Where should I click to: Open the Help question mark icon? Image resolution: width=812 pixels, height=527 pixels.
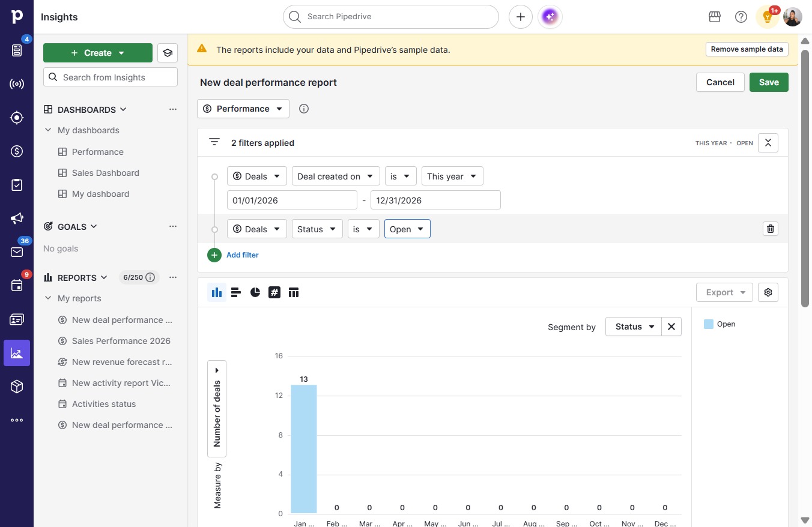pyautogui.click(x=741, y=17)
